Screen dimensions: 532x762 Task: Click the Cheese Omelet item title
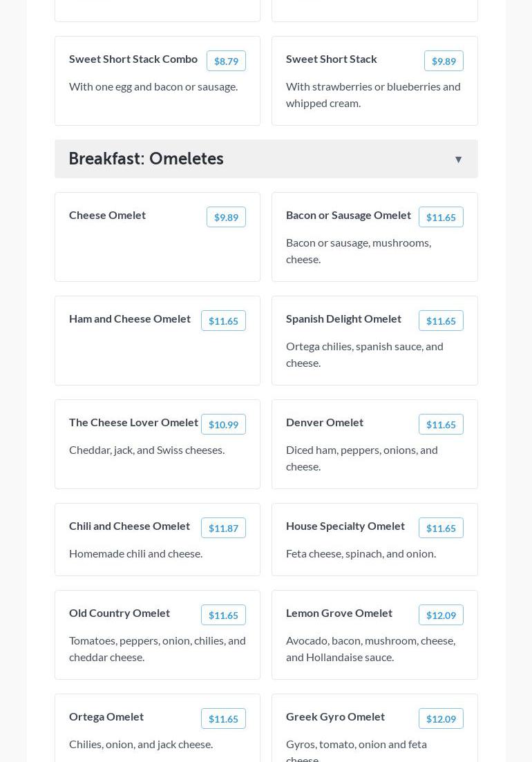click(107, 215)
